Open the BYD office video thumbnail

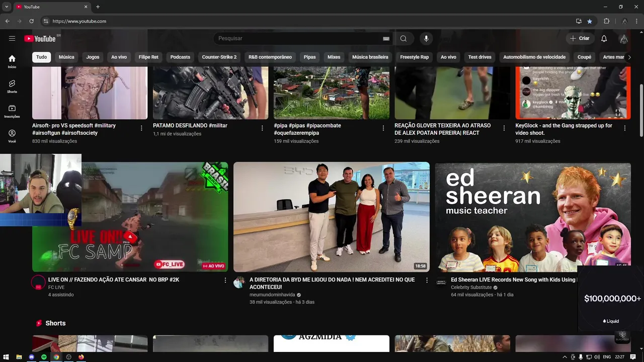coord(332,217)
